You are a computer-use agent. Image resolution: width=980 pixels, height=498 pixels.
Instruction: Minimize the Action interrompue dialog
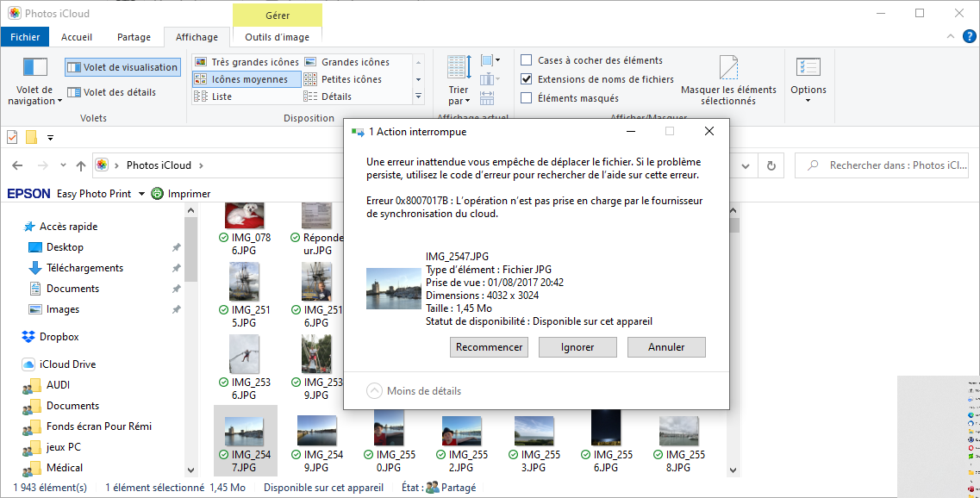pyautogui.click(x=631, y=131)
